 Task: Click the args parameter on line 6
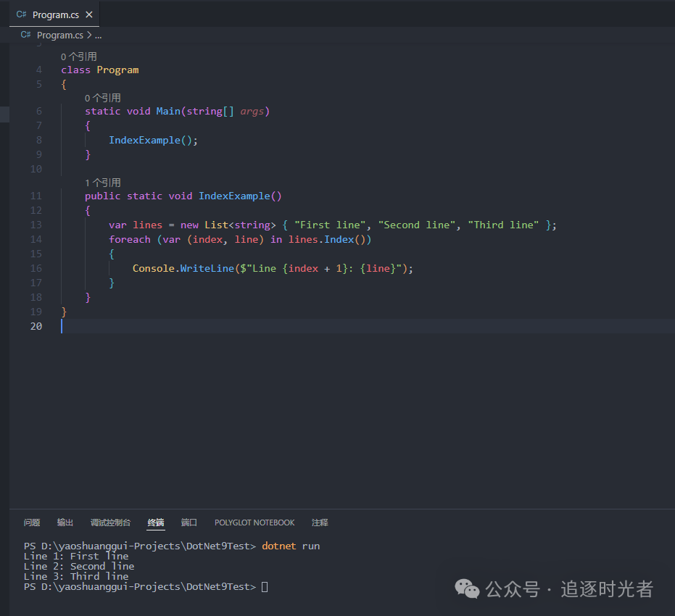tap(252, 112)
